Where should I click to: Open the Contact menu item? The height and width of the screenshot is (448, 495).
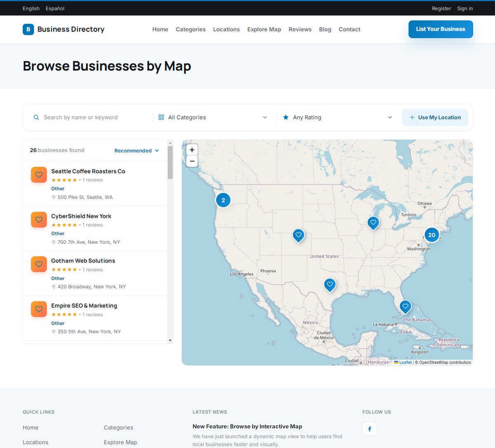(x=349, y=29)
